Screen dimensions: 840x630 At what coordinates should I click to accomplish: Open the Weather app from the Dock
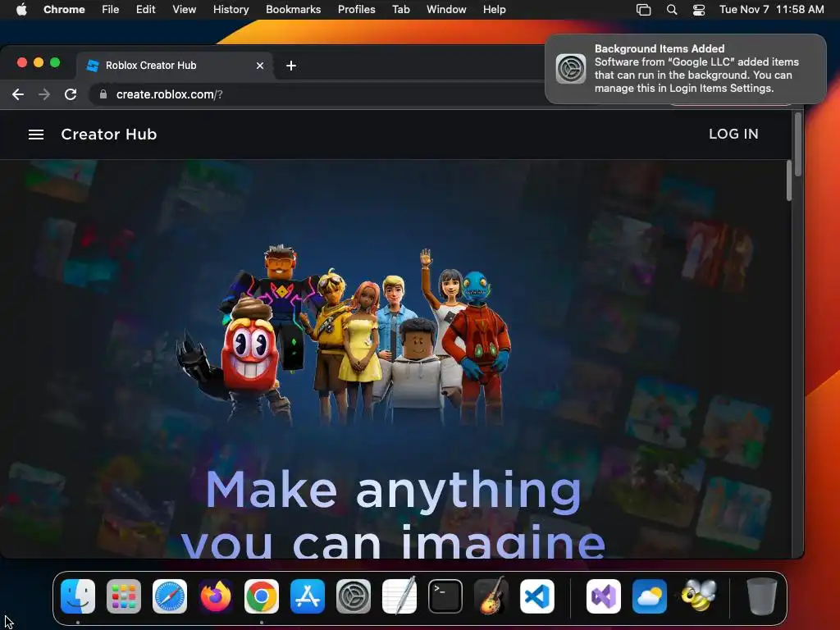pyautogui.click(x=650, y=596)
